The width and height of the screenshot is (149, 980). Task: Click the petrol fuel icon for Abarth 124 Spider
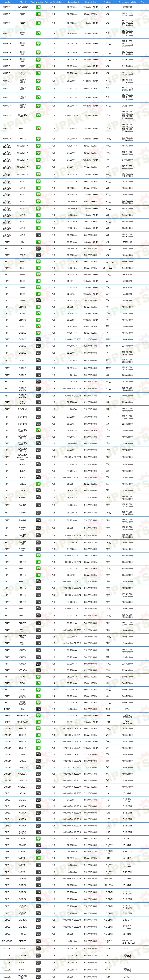(38, 7)
